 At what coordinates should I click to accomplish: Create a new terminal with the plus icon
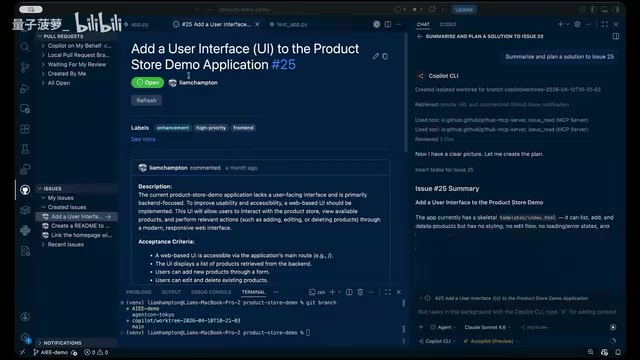click(x=332, y=292)
